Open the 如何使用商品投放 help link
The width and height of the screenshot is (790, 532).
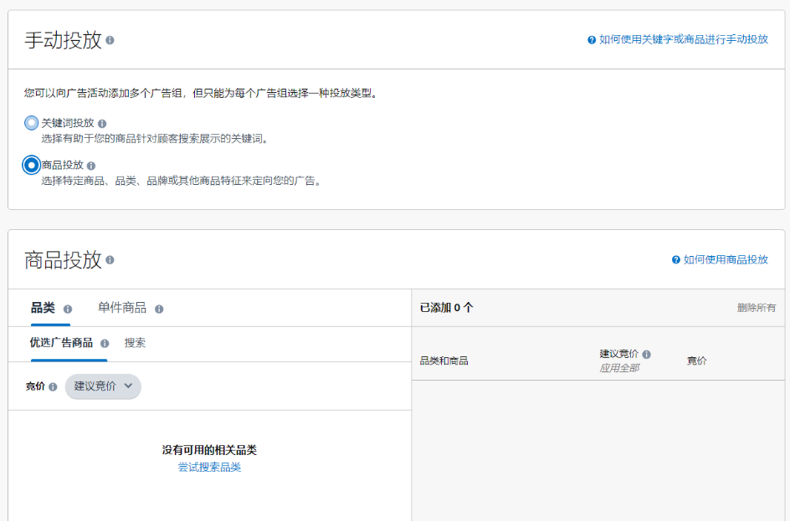725,259
